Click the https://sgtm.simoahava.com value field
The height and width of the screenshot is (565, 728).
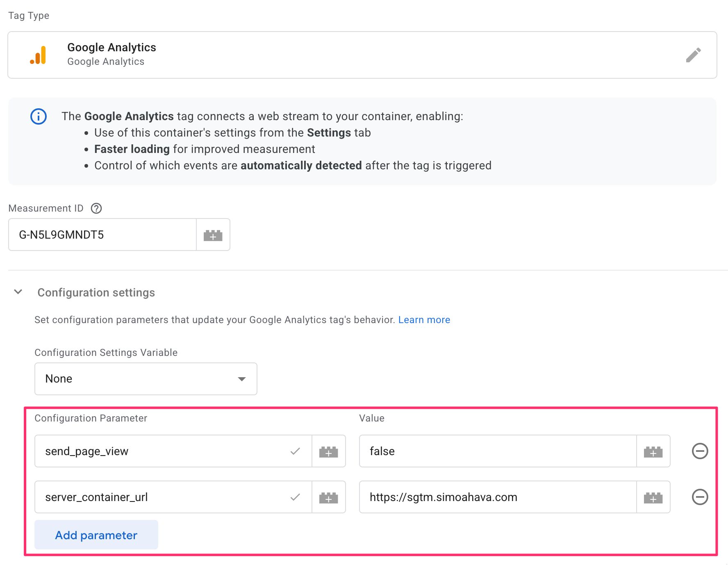point(498,497)
